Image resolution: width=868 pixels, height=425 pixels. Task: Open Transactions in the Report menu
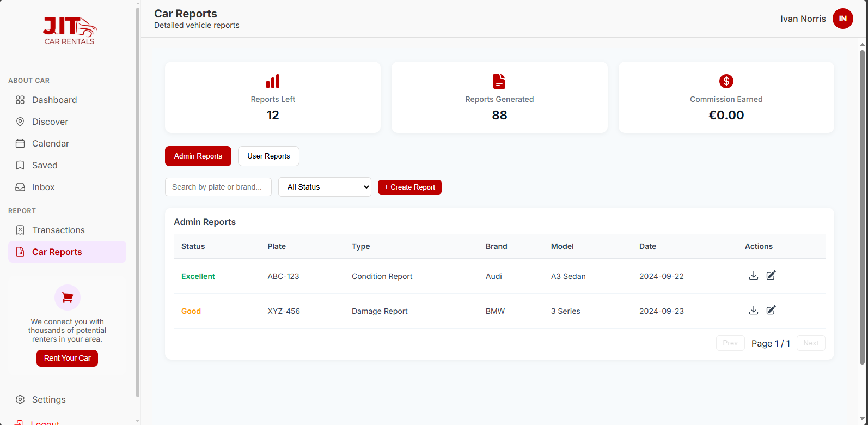coord(67,230)
